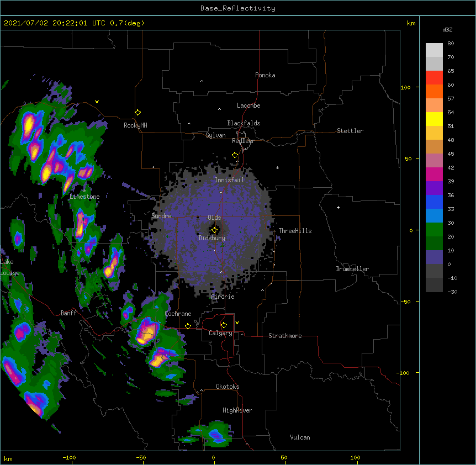Click the white plus marker north of Drumheller
Viewport: 476px width, 465px height.
tap(338, 207)
